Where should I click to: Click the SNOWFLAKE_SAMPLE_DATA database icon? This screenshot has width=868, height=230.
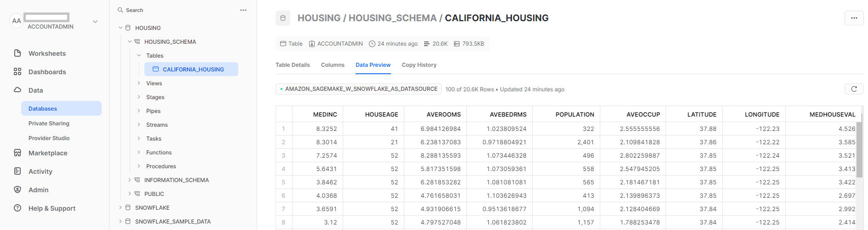coord(128,221)
